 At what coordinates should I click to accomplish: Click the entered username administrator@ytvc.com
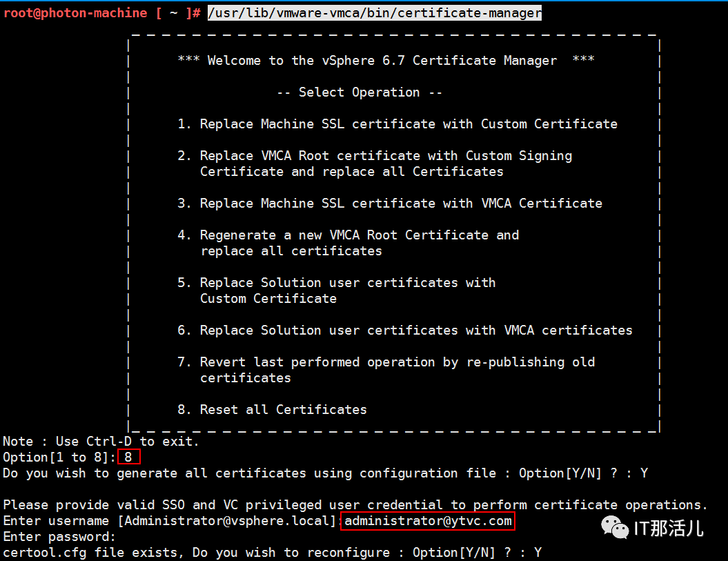[x=428, y=520]
